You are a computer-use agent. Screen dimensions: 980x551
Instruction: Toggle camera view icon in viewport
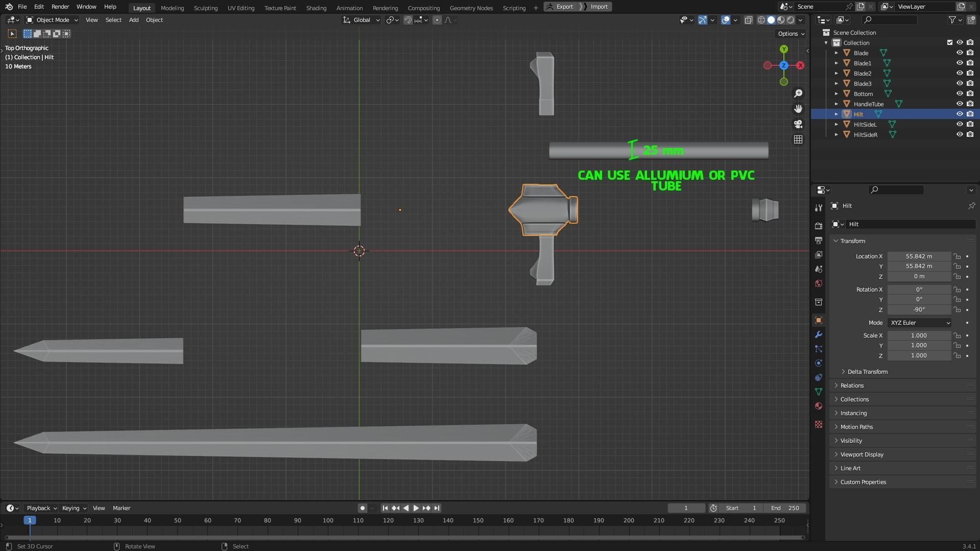(798, 124)
